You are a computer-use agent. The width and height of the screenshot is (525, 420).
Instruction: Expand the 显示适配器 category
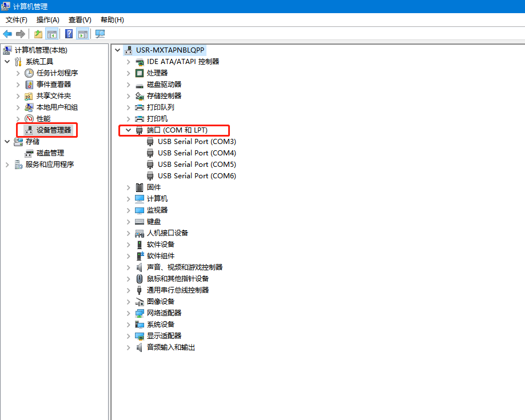click(128, 336)
